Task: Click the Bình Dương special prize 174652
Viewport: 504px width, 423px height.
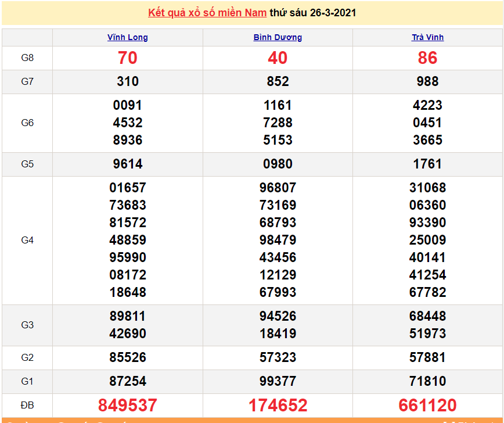Action: click(x=278, y=405)
